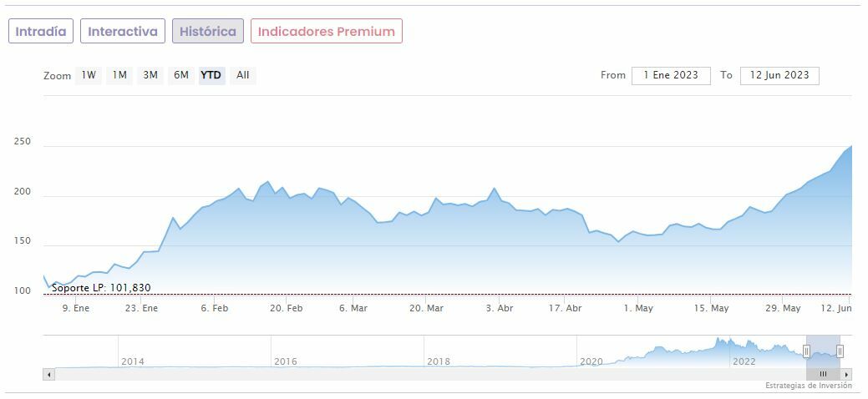The image size is (868, 399).
Task: Click the scrollbar thumb grip
Action: [823, 374]
